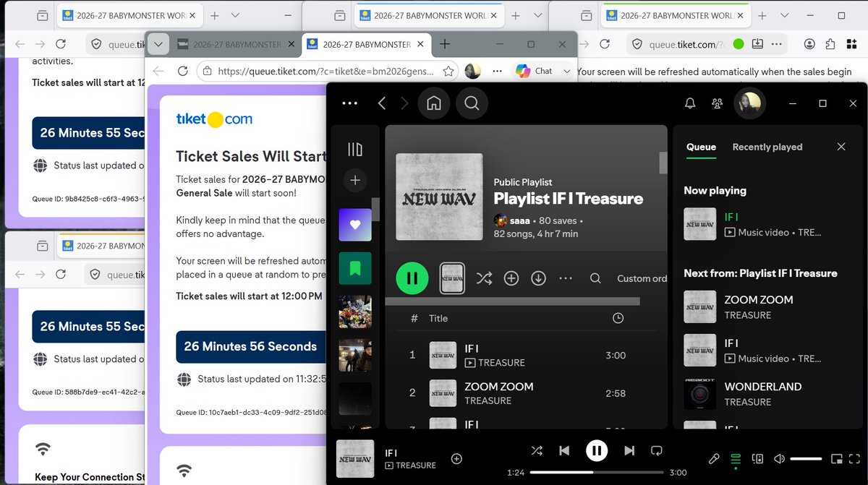Open page actions dots in Firefox address bar
Screen dimensions: 868x485
pyautogui.click(x=776, y=44)
